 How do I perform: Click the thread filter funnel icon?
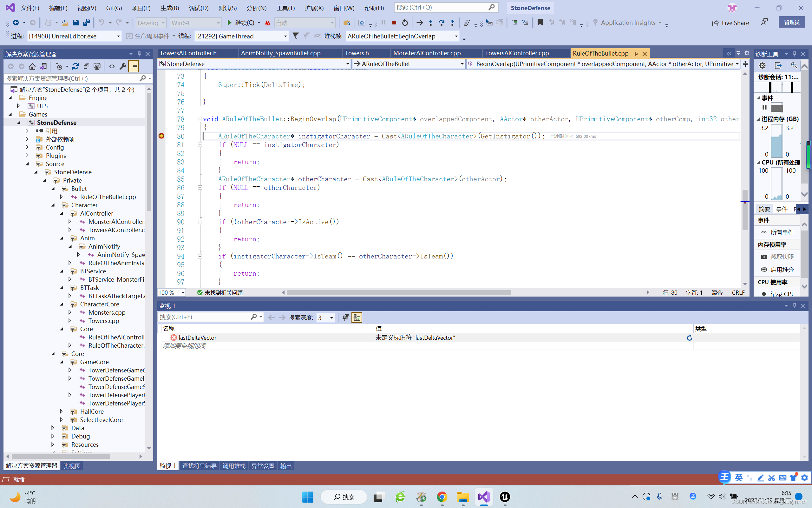tap(296, 36)
